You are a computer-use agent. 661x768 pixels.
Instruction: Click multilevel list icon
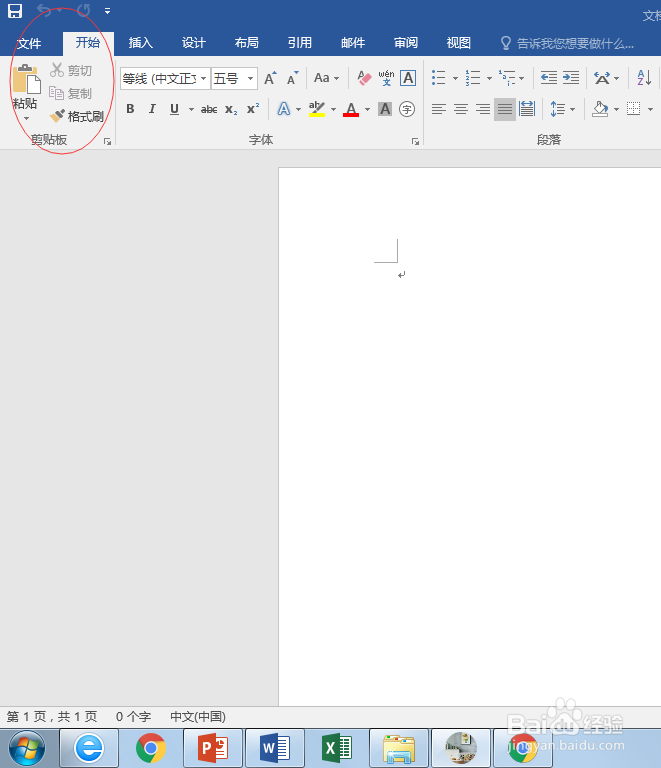pyautogui.click(x=507, y=77)
